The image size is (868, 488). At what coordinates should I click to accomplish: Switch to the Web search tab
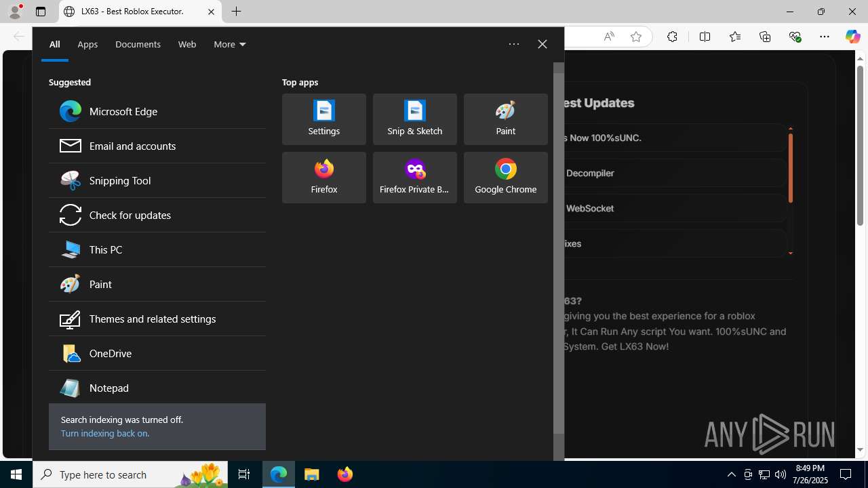tap(187, 44)
